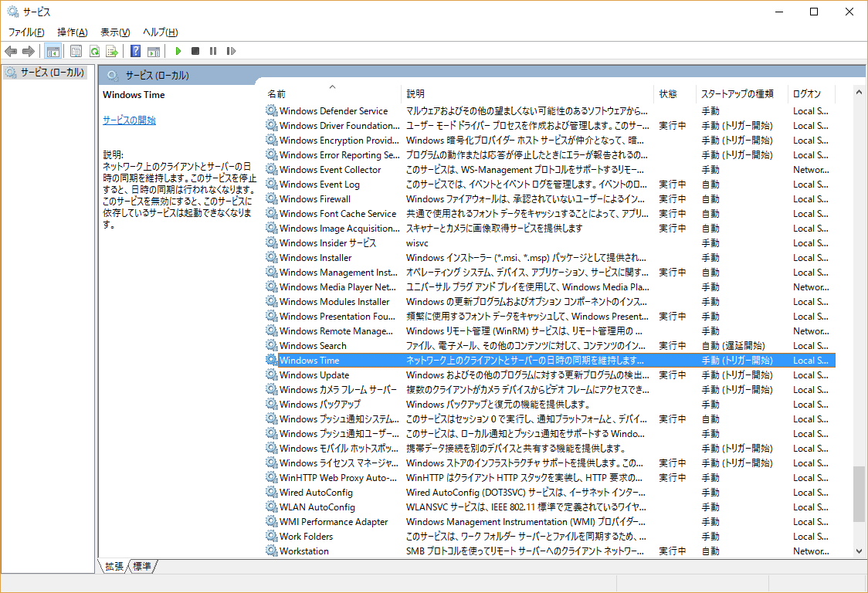Click the サービスの開始 link

point(129,120)
